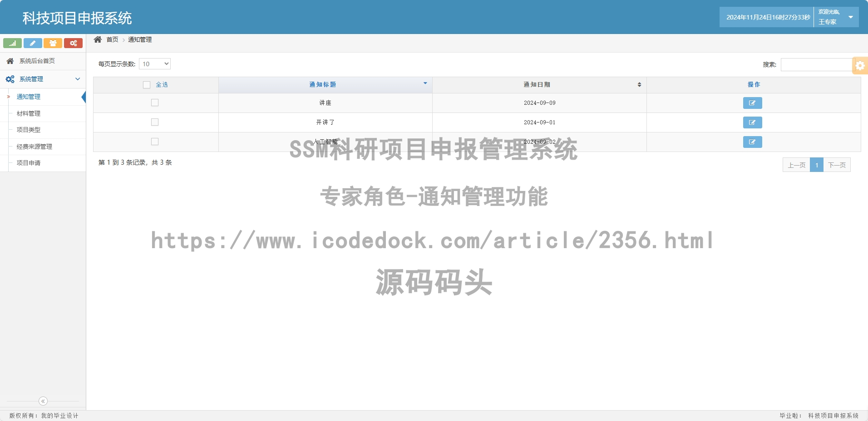This screenshot has width=868, height=421.
Task: Click 通知管理 breadcrumb text
Action: [x=140, y=39]
